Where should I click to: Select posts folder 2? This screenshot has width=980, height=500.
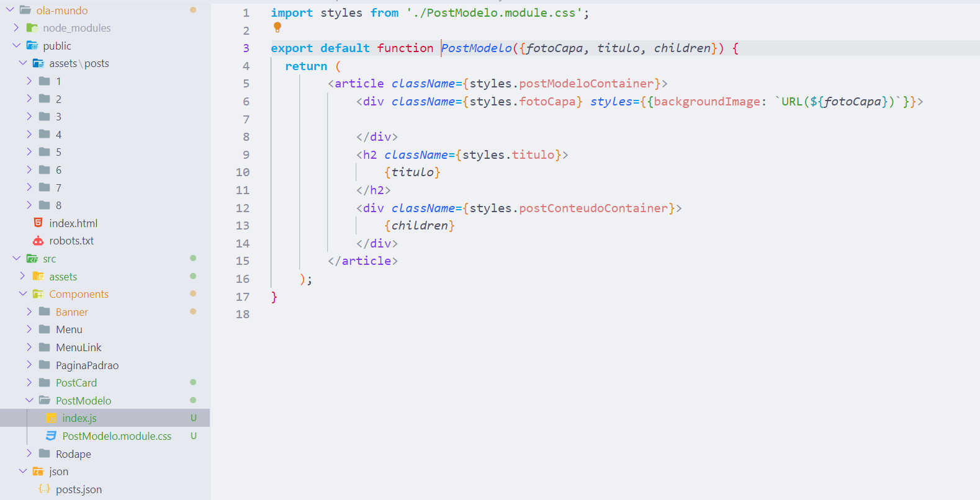pyautogui.click(x=58, y=99)
